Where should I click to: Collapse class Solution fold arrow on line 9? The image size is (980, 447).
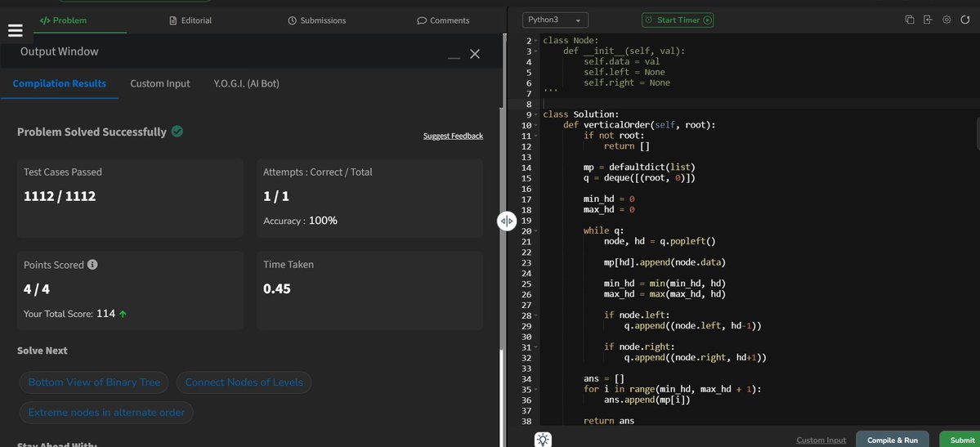(537, 114)
